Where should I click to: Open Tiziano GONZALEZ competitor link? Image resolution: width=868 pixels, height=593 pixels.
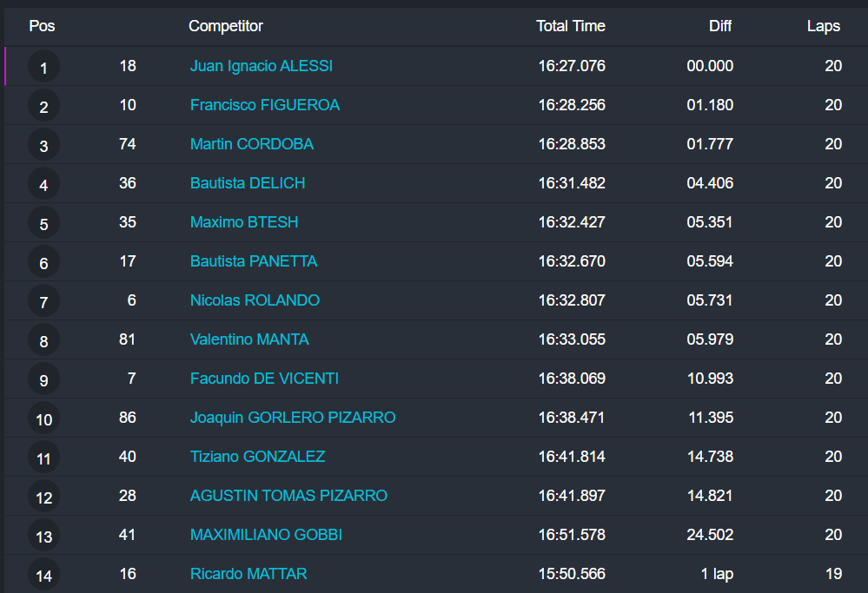pos(257,457)
